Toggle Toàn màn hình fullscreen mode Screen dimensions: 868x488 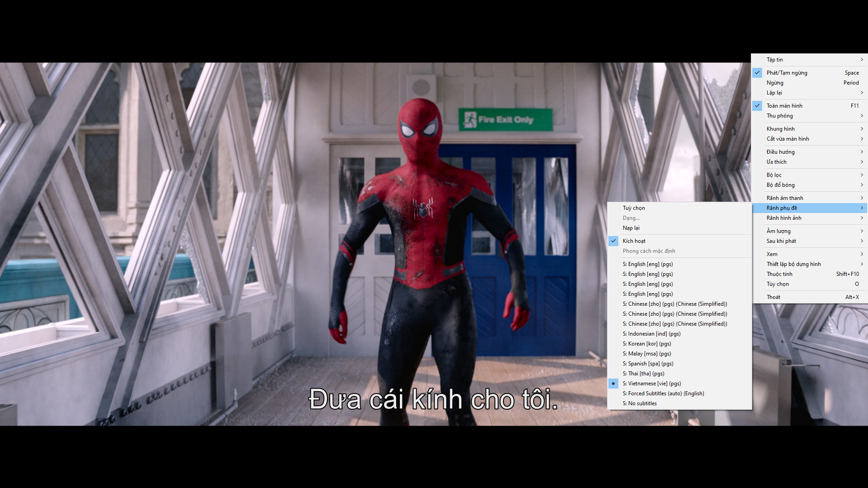(x=810, y=106)
